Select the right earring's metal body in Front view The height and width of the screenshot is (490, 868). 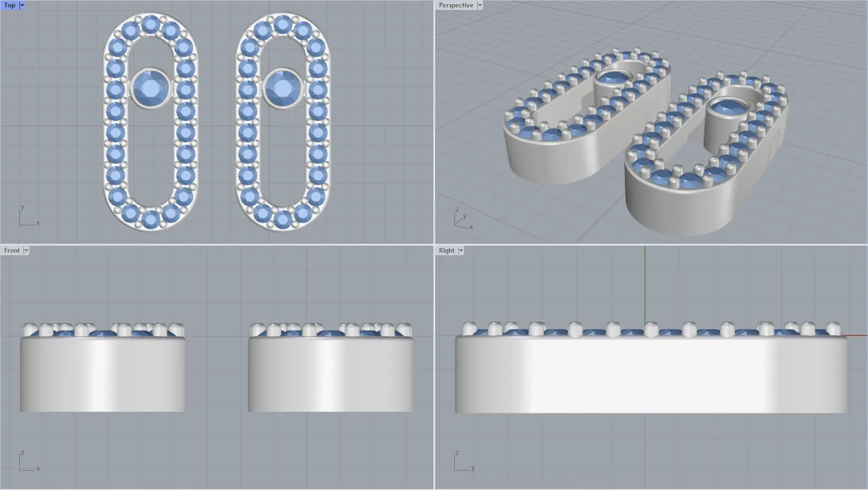click(330, 375)
